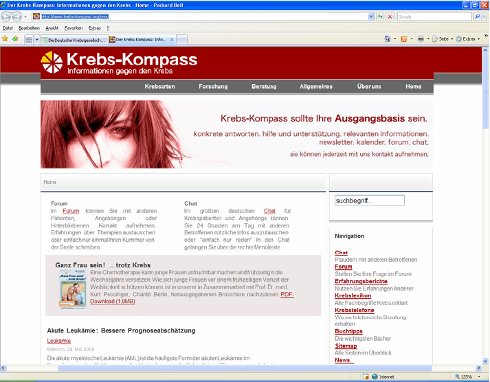This screenshot has height=382, width=490.
Task: Expand the zoom level dropdown arrow
Action: point(479,377)
